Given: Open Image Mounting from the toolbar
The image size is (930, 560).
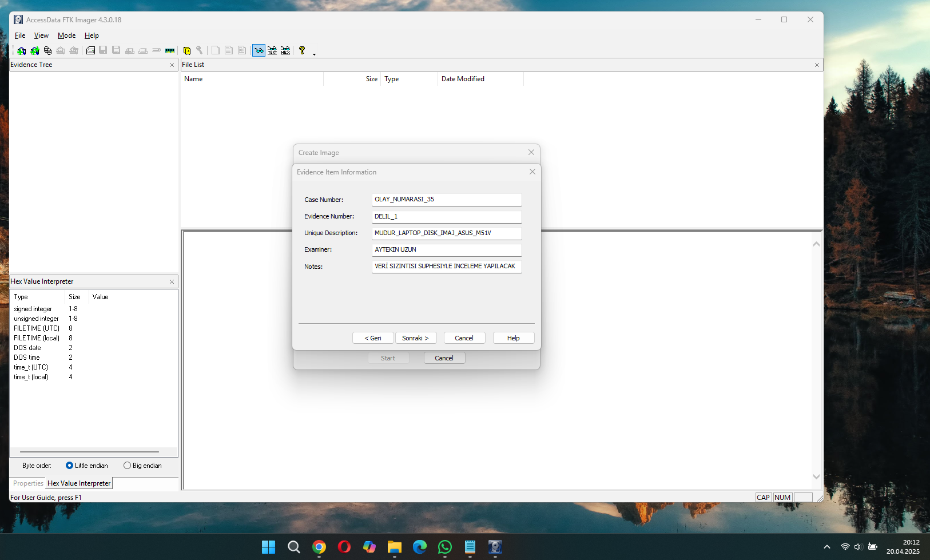Looking at the screenshot, I should (48, 50).
